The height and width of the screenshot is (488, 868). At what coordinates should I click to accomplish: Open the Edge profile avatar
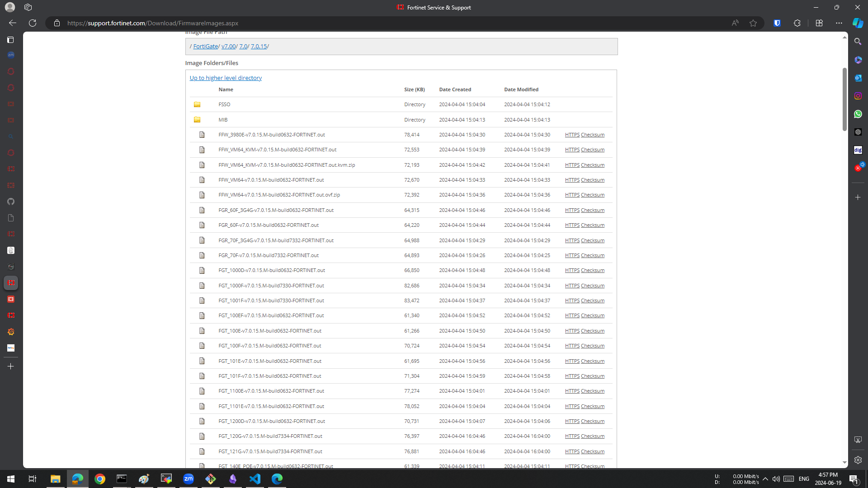coord(9,7)
